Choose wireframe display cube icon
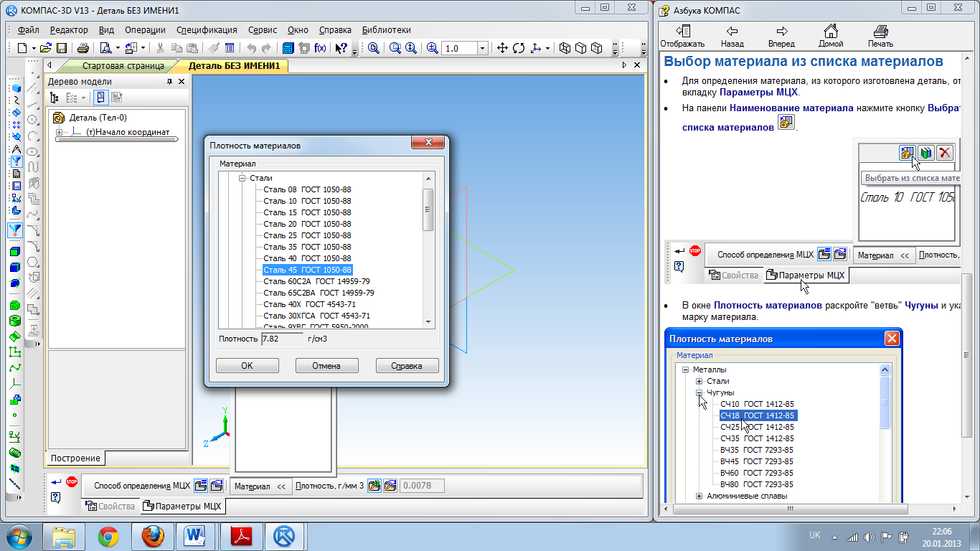This screenshot has width=980, height=551. click(x=565, y=48)
